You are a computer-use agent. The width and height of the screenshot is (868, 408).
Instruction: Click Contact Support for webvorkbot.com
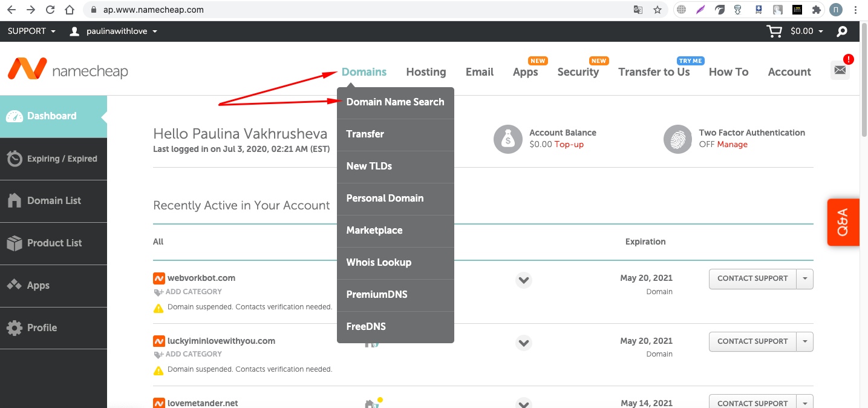pos(752,278)
